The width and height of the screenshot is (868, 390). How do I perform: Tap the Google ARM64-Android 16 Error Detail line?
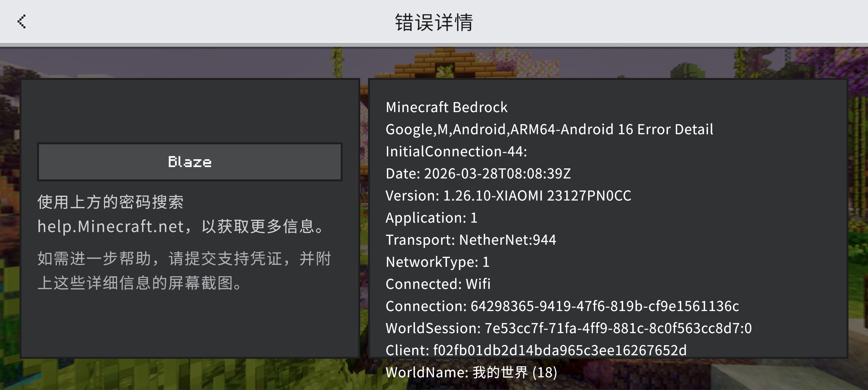(549, 130)
